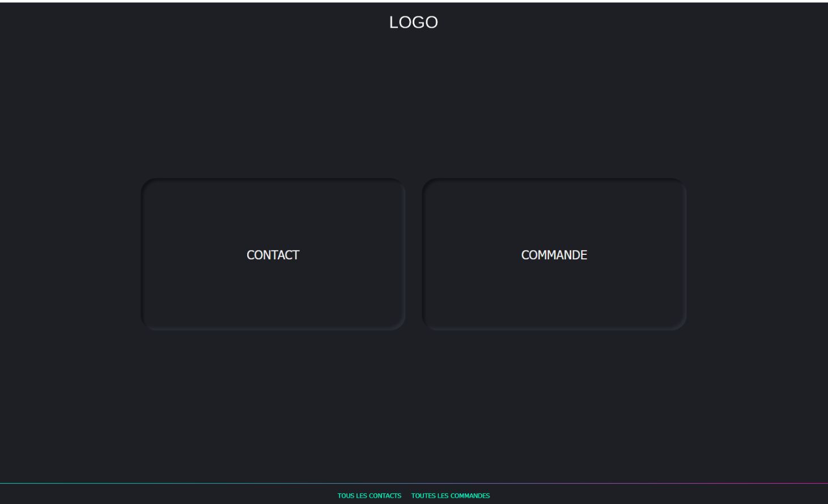Click the COMMANDE label text
Viewport: 828px width, 504px height.
pos(554,255)
